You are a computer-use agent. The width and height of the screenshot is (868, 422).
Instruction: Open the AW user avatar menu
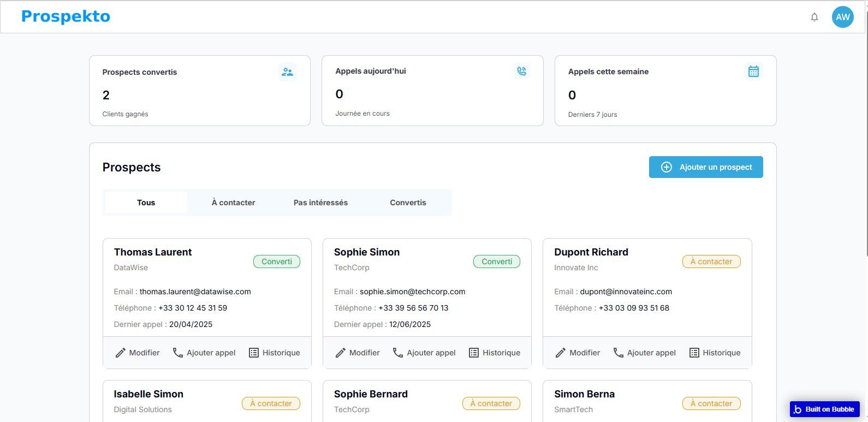pos(842,17)
